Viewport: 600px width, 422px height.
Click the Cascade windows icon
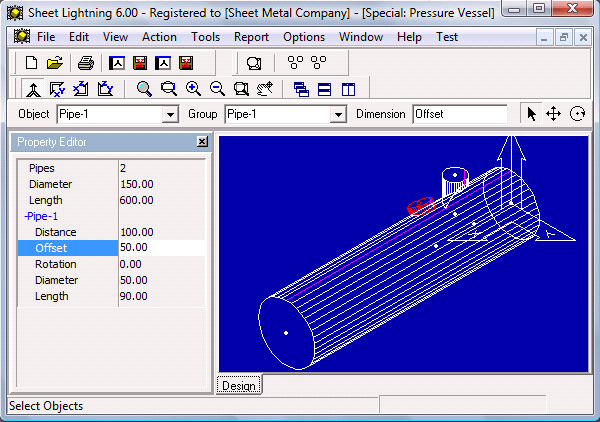(x=301, y=89)
